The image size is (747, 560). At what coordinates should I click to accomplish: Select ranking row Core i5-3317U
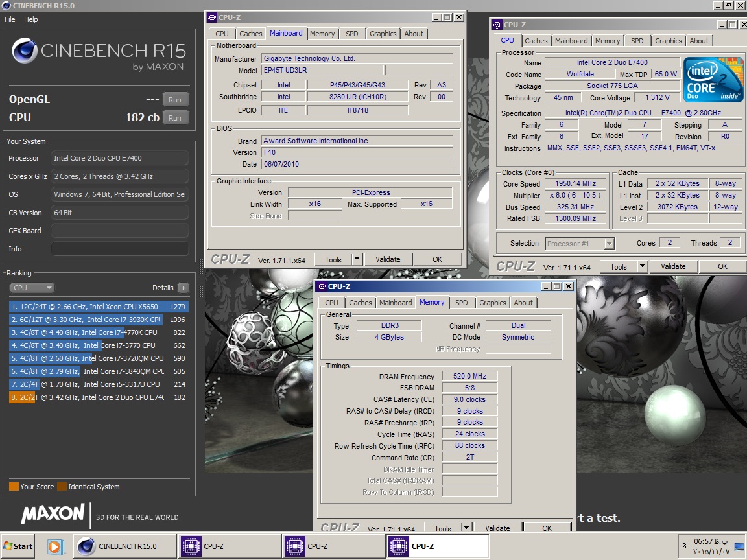pos(99,384)
